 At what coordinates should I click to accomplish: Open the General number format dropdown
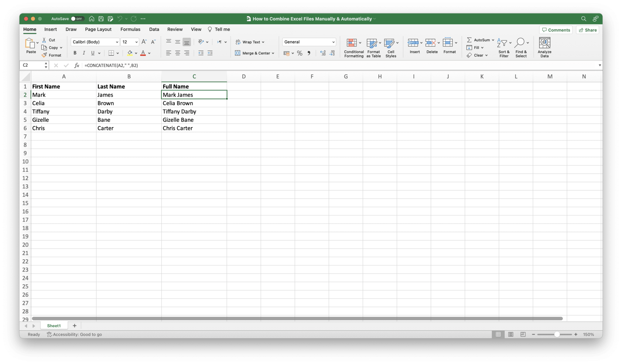click(x=333, y=42)
